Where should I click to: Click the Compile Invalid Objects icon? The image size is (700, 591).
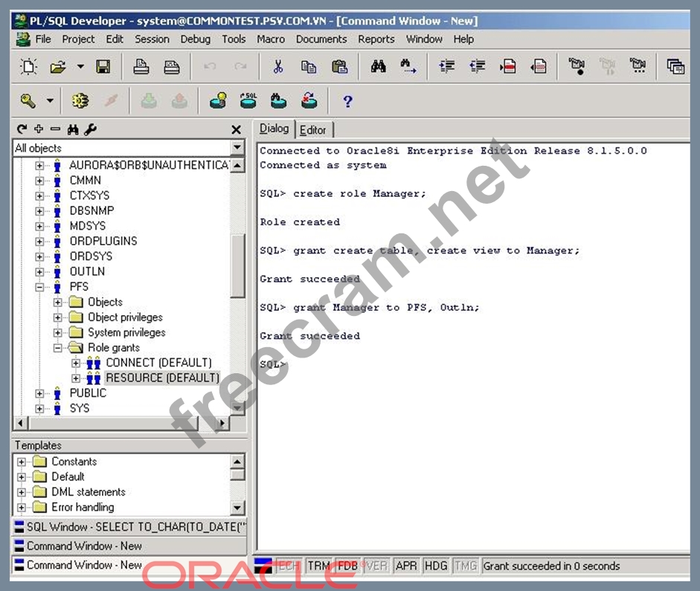[x=309, y=101]
